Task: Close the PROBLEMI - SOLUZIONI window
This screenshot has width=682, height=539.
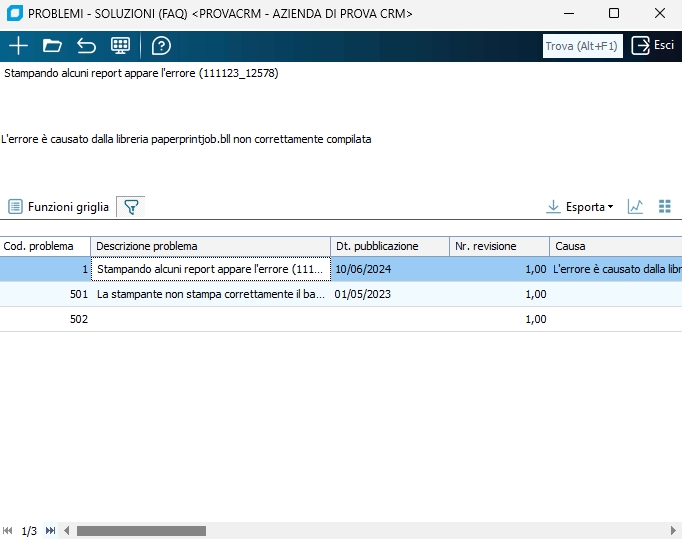Action: pos(660,13)
